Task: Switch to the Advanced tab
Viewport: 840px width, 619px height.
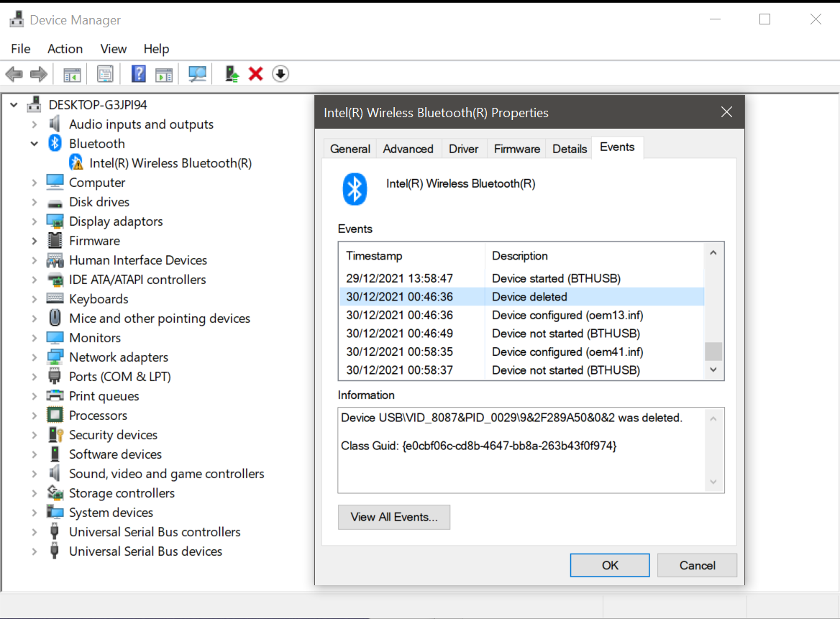Action: 408,149
